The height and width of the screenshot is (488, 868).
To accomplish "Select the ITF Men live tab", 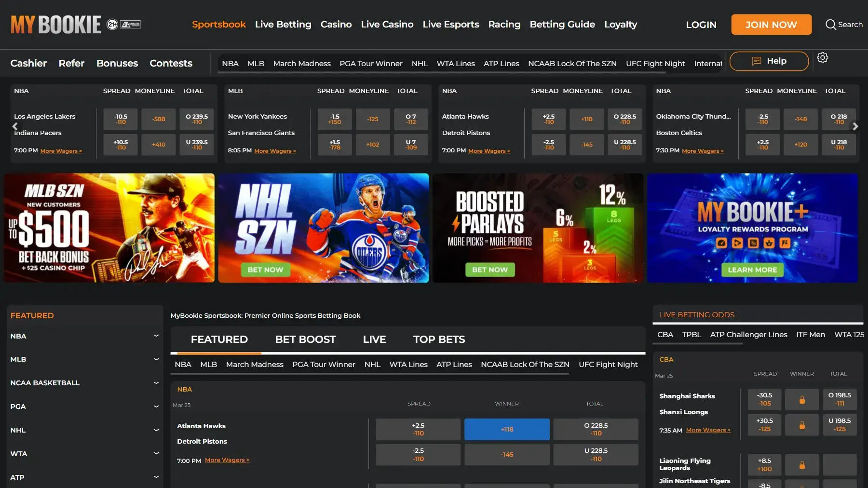I will coord(811,335).
